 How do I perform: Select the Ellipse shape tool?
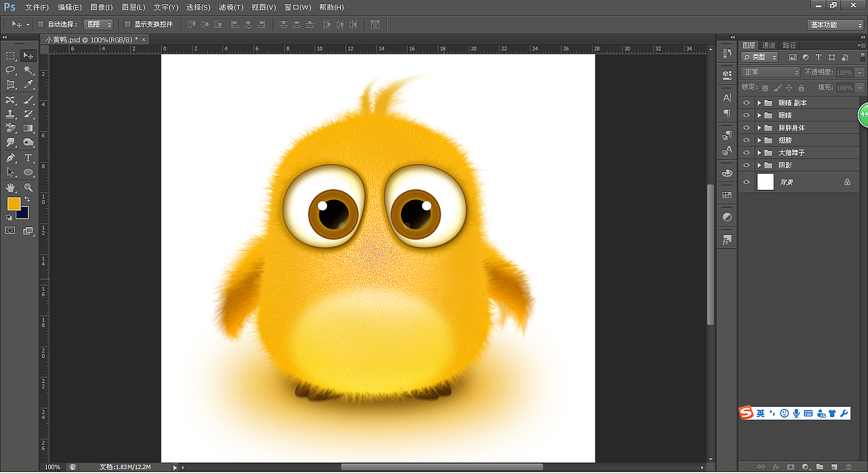[28, 172]
